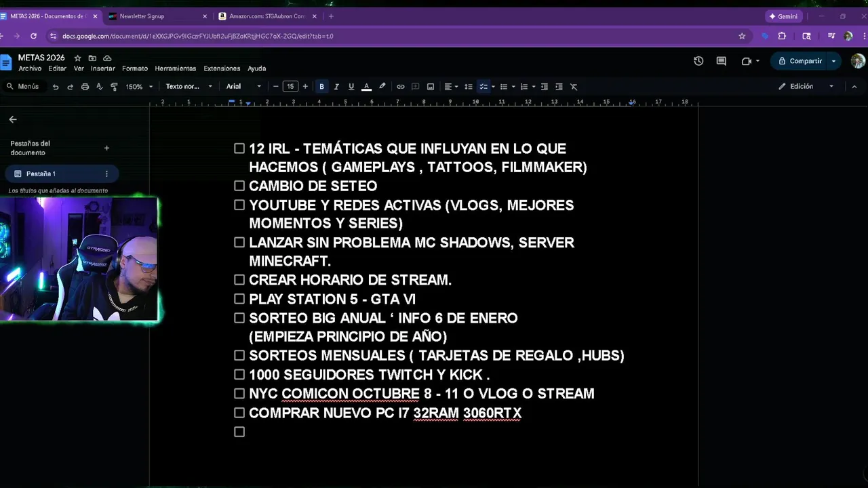This screenshot has width=868, height=488.
Task: Check the CAMBIO DE SETEO checkbox
Action: pos(239,186)
